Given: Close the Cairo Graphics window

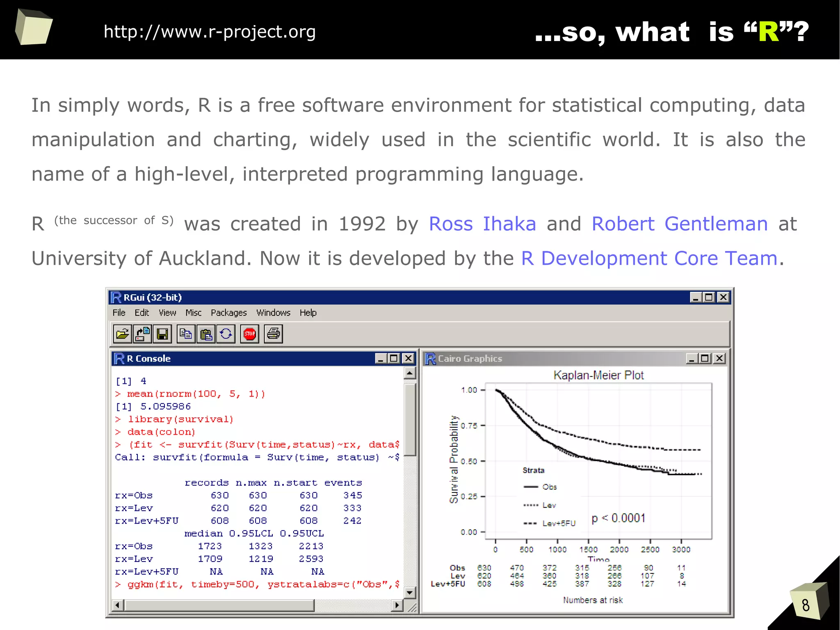Looking at the screenshot, I should pos(719,358).
